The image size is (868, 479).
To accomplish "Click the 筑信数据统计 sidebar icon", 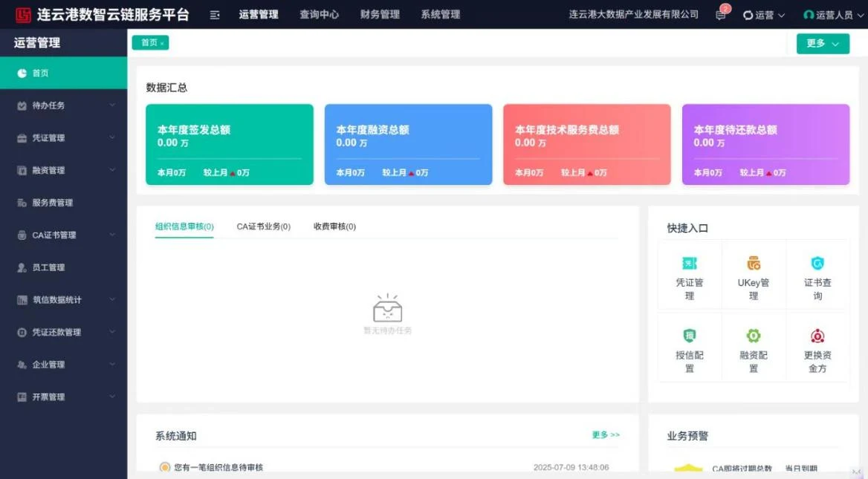I will coord(22,300).
